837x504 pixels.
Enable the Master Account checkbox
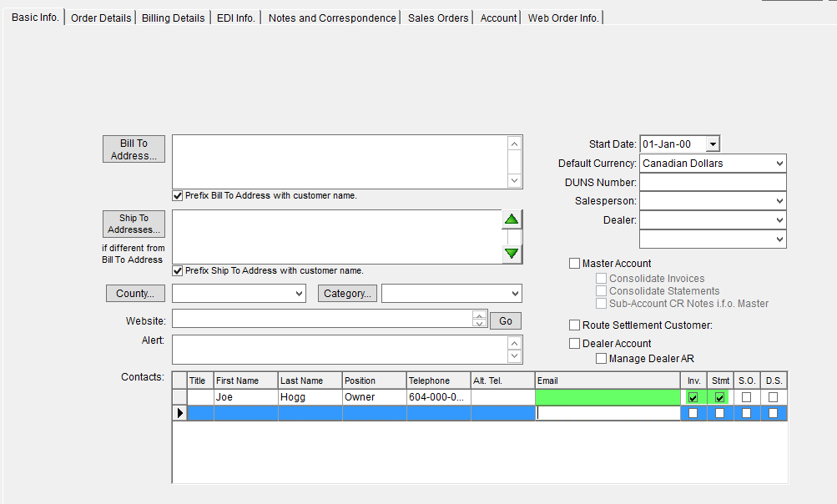(x=574, y=263)
